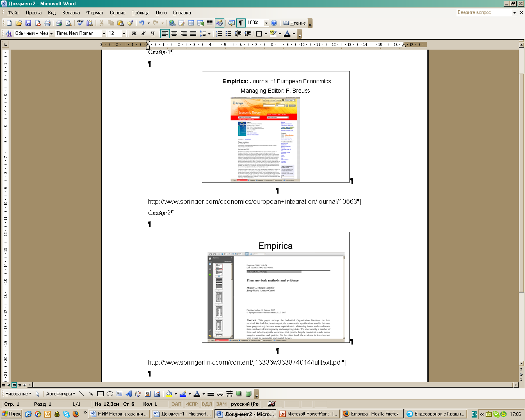This screenshot has height=420, width=525.
Task: Open the font size 12 dropdown
Action: coord(124,34)
